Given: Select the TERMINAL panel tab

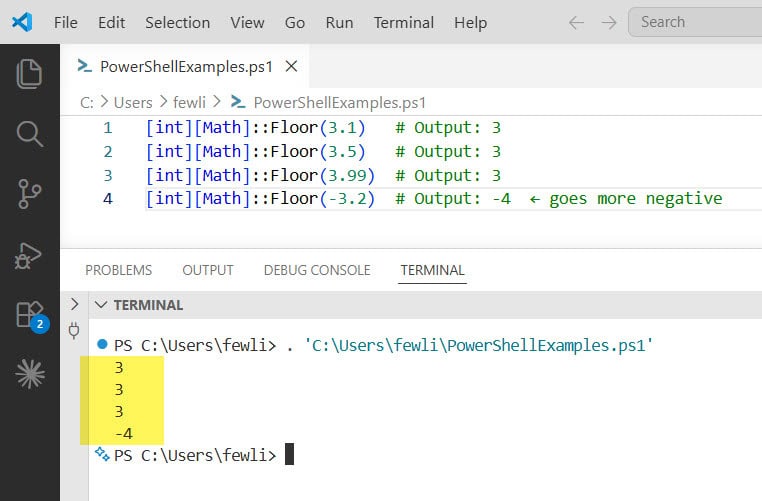Looking at the screenshot, I should pos(432,270).
